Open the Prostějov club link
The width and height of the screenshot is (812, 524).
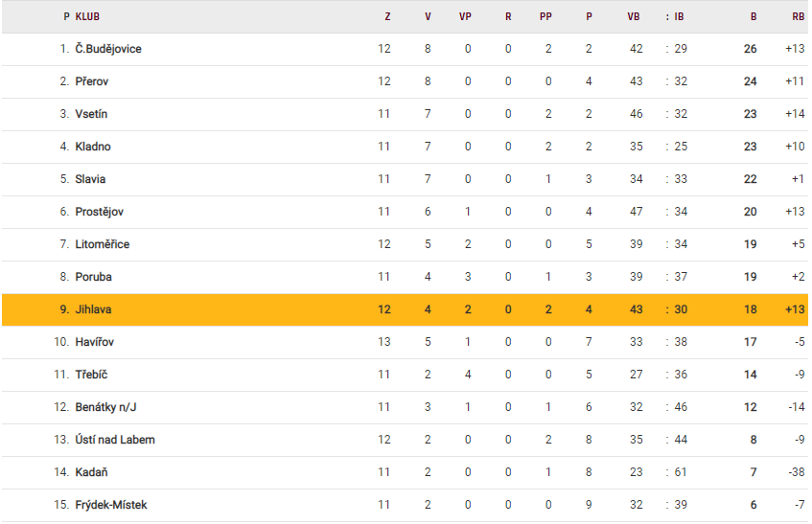99,212
